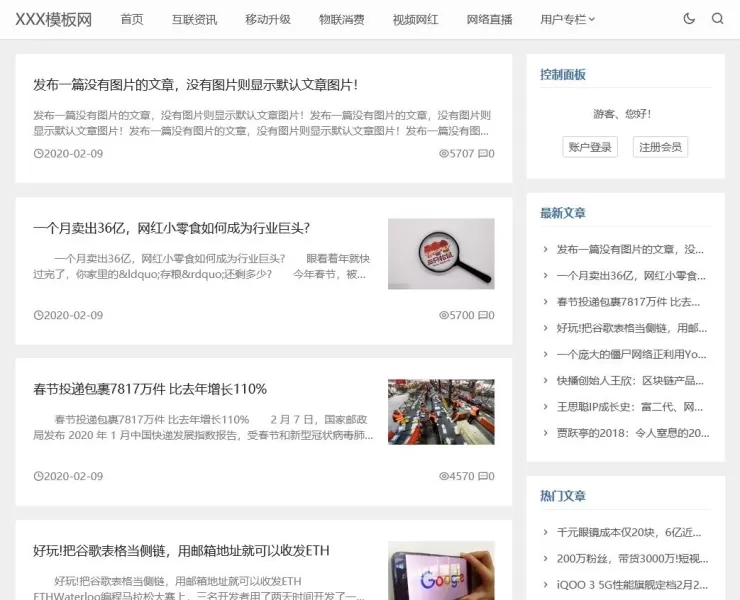Open article titled 春节投递包裹7817万件
This screenshot has height=600, width=740.
coord(150,389)
